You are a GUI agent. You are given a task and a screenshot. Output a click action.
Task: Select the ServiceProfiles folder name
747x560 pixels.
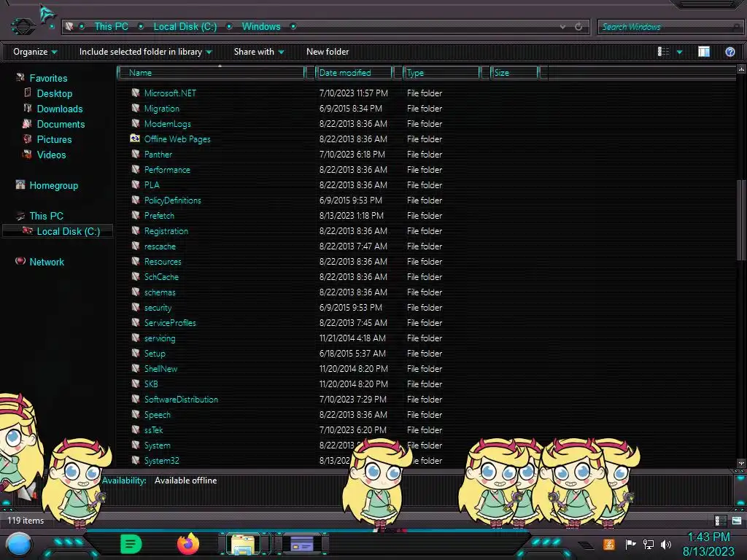[x=169, y=323]
